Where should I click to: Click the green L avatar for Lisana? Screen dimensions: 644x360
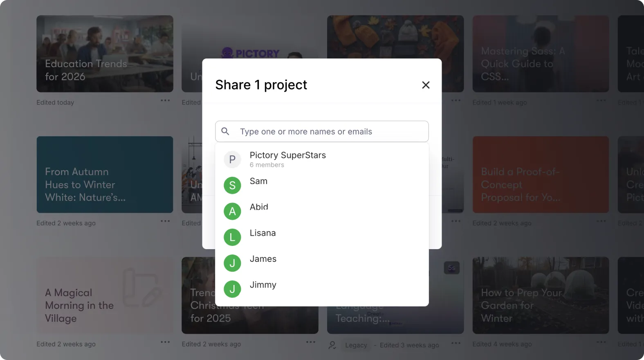232,237
